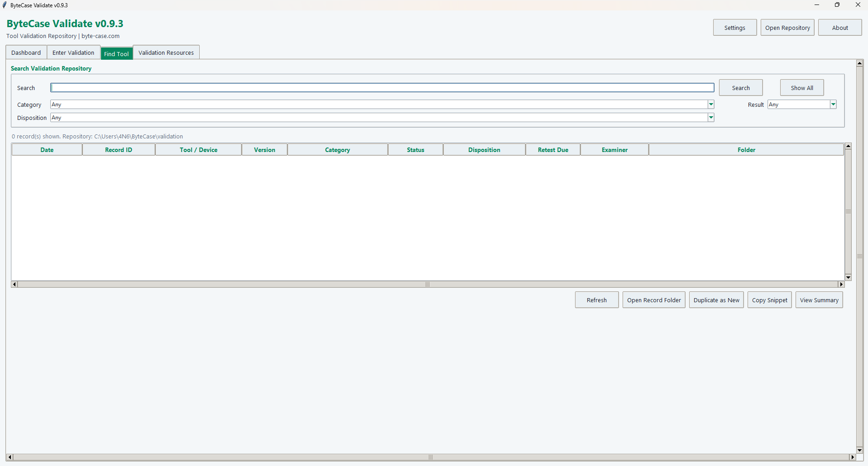The image size is (868, 466).
Task: Open the Validation Resources tab
Action: [166, 52]
